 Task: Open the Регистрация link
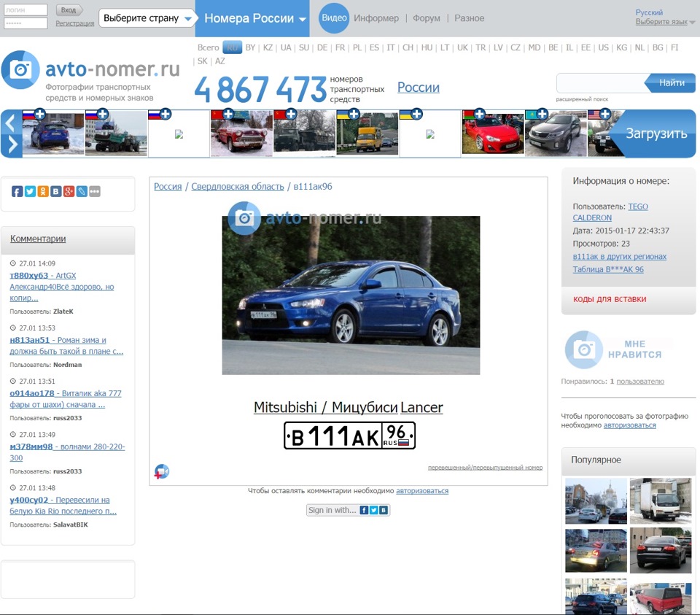tap(75, 23)
